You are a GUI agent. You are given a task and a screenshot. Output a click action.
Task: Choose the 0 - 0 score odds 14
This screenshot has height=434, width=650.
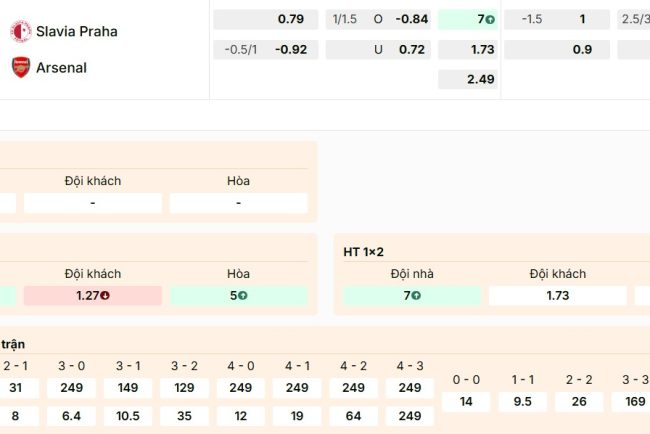(x=465, y=401)
